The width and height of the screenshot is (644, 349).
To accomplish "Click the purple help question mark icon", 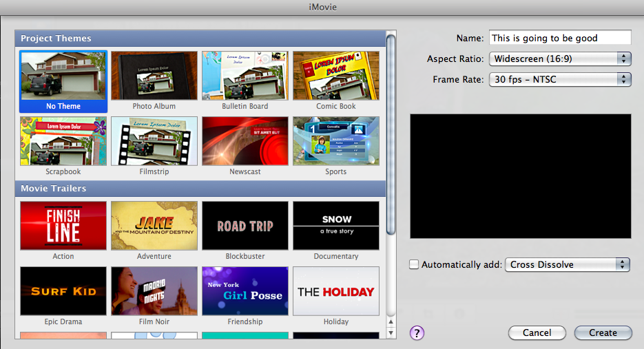I will point(417,333).
